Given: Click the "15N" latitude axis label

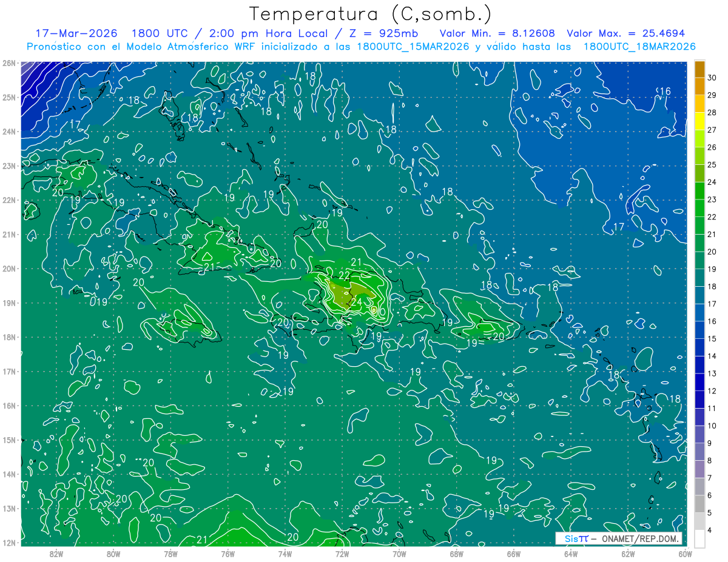Looking at the screenshot, I should 8,440.
